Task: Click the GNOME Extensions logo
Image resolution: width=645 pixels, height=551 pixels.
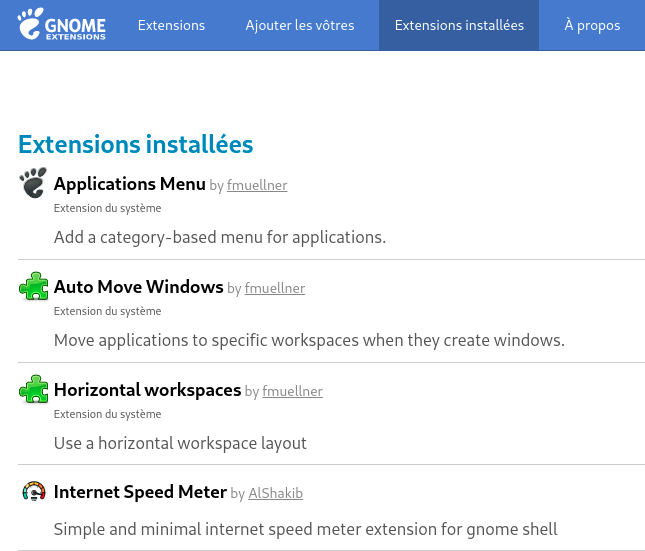Action: tap(63, 25)
